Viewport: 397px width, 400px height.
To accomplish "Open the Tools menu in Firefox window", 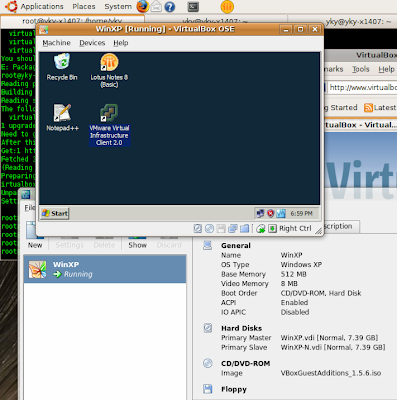I will pos(361,69).
